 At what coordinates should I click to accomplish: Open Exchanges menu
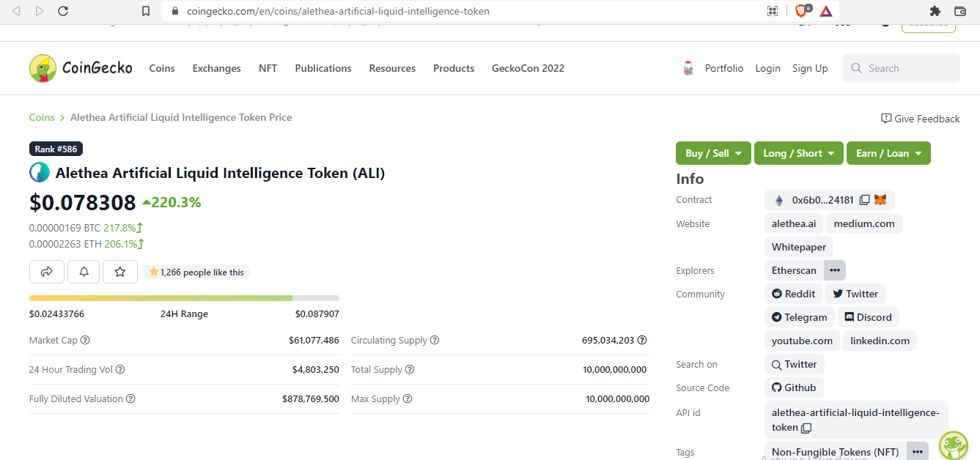tap(216, 68)
